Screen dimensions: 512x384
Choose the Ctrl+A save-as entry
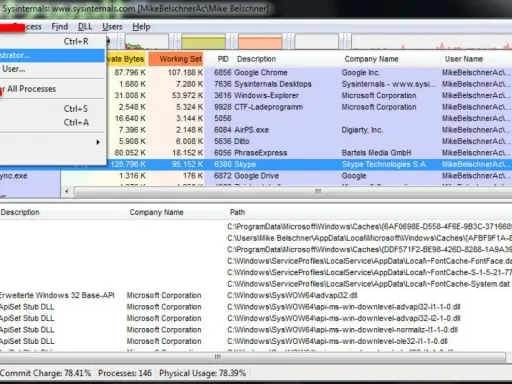tap(52, 122)
